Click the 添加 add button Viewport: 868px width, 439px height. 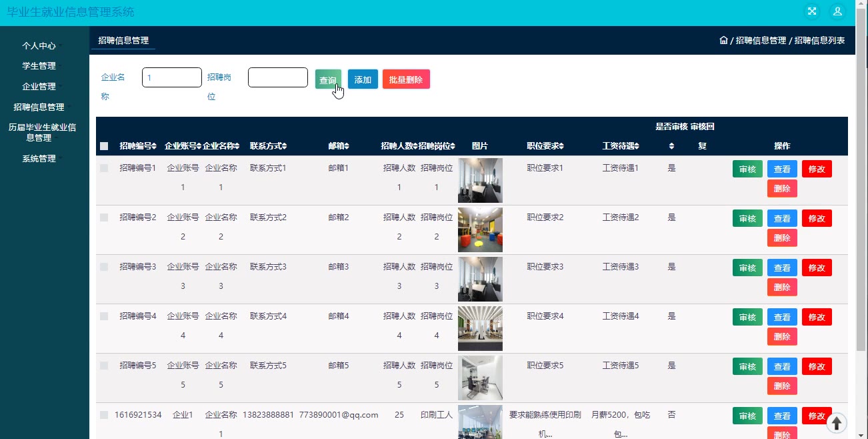point(363,79)
